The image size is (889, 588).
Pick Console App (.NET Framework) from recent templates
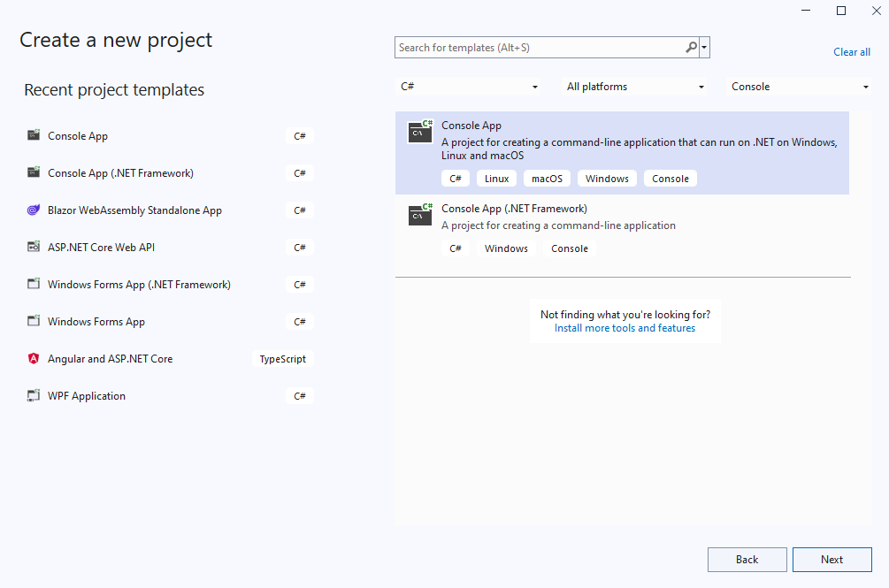click(120, 173)
